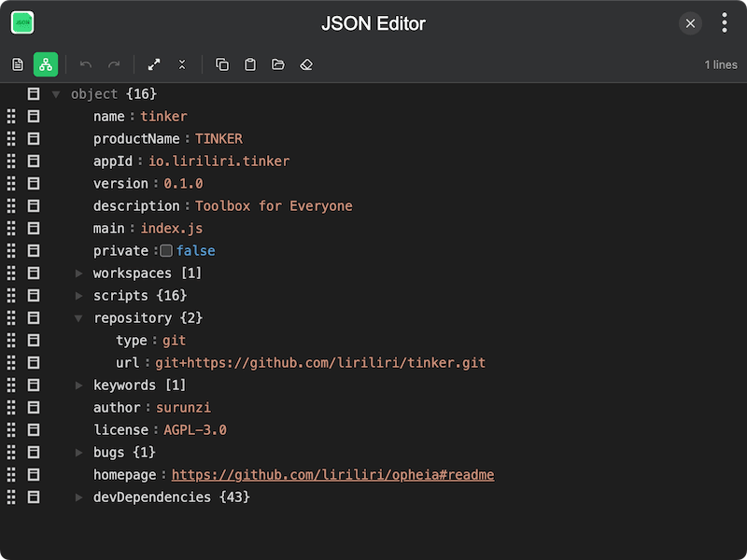Expand the scripts object
This screenshot has height=560, width=747.
pos(78,295)
